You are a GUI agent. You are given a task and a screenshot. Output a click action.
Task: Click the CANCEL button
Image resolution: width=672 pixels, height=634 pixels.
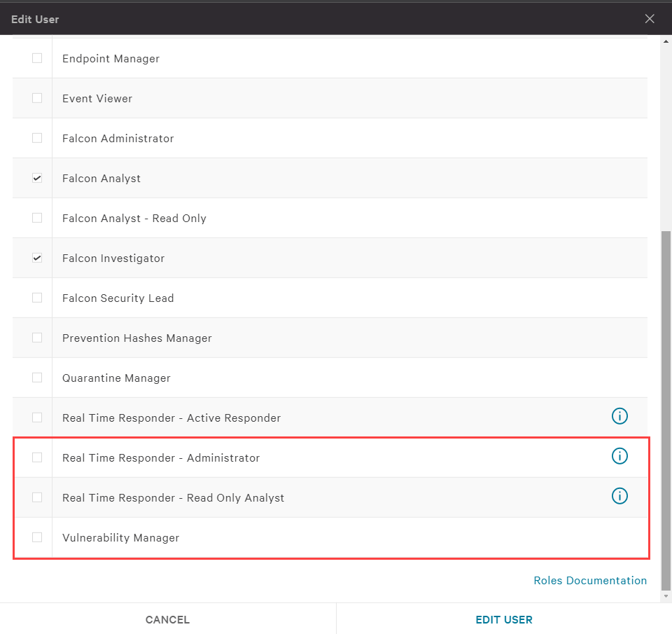(167, 619)
